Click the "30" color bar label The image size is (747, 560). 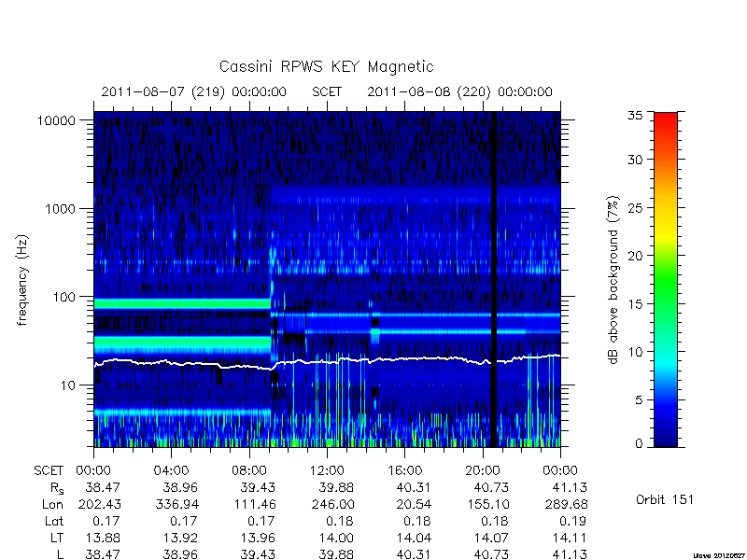coord(635,160)
